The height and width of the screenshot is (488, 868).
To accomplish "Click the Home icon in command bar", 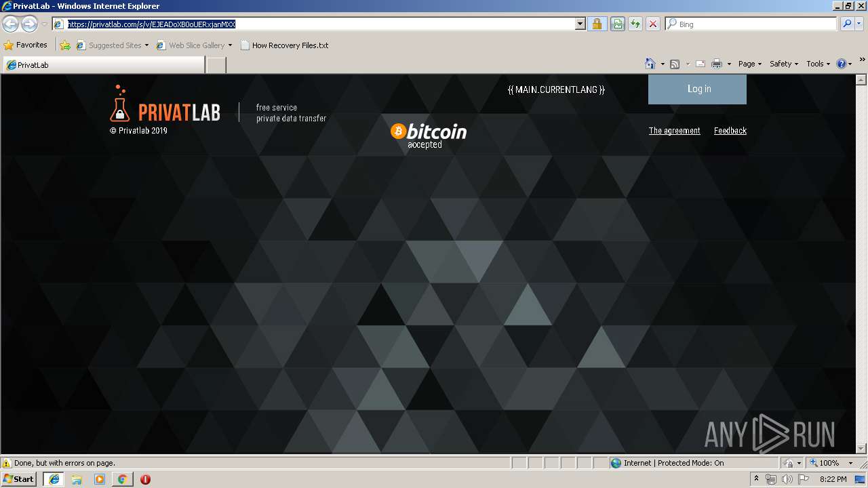I will pos(650,64).
